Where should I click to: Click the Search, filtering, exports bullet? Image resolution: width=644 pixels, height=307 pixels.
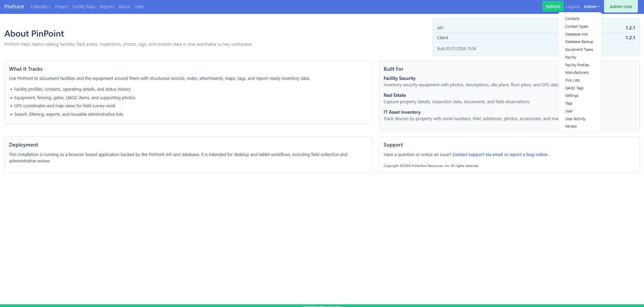point(69,114)
